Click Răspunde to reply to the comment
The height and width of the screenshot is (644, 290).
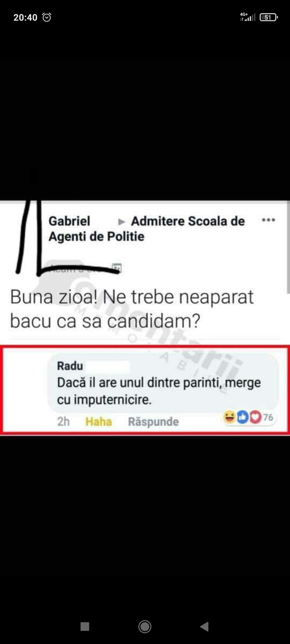pyautogui.click(x=153, y=422)
